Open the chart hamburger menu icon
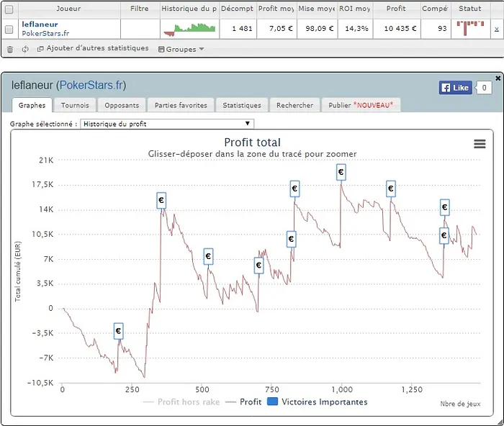This screenshot has width=504, height=426. click(x=480, y=144)
